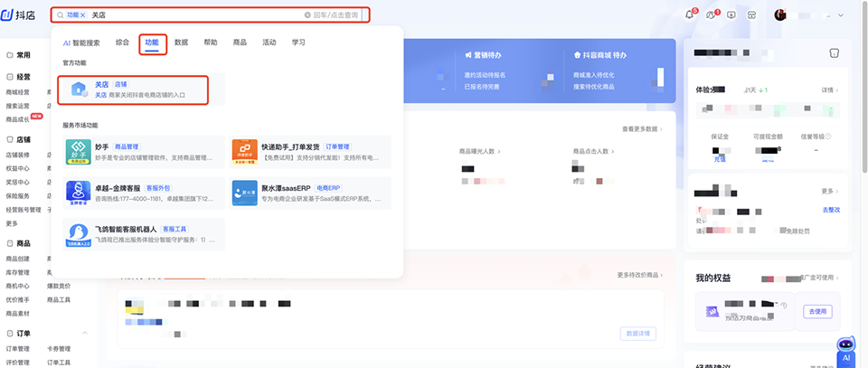Click the download center icon in header
The height and width of the screenshot is (368, 868).
click(731, 14)
